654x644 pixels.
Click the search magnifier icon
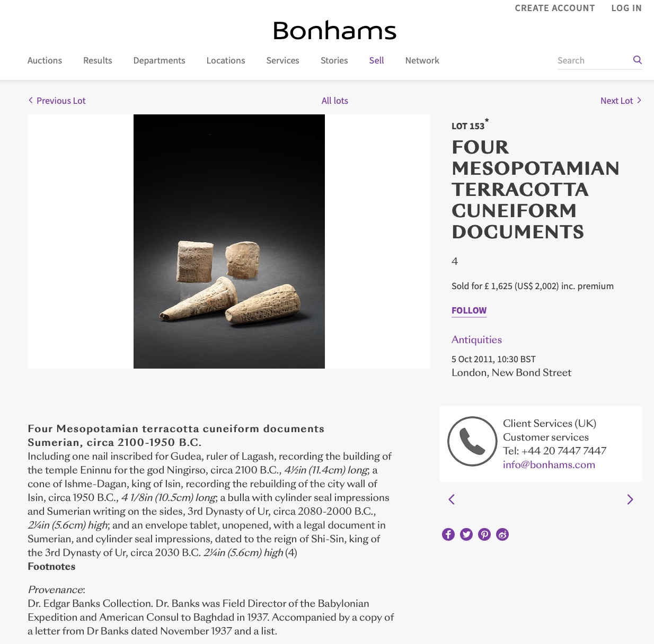click(x=637, y=60)
